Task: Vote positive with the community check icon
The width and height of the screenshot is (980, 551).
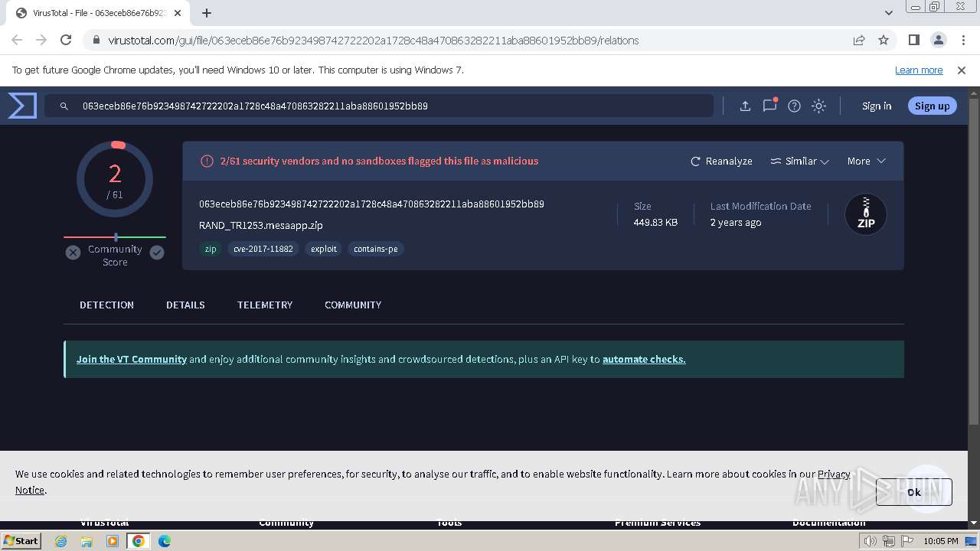Action: (x=157, y=253)
